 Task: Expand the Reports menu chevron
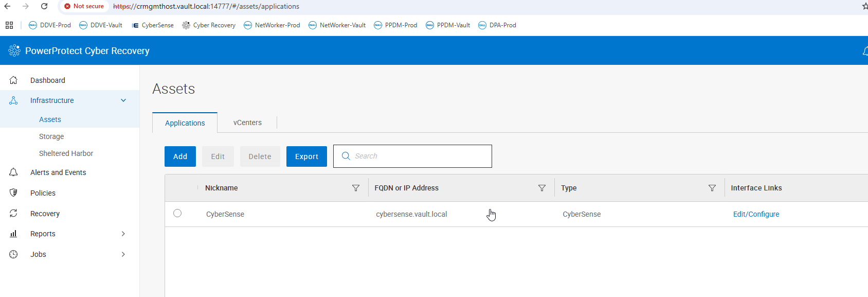tap(123, 234)
